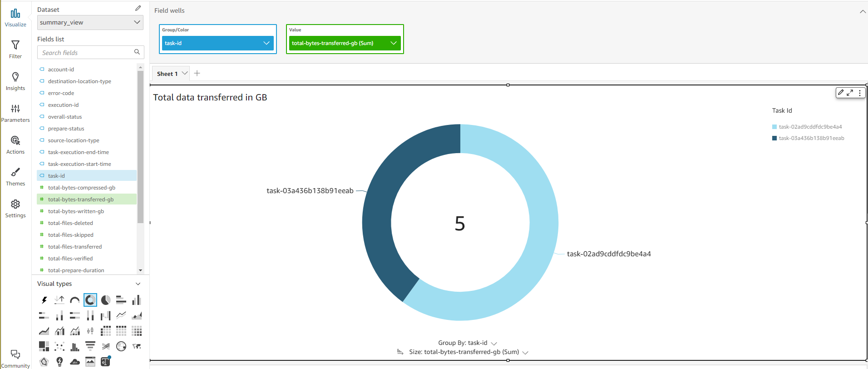The width and height of the screenshot is (868, 369).
Task: Maximize the donut chart visual
Action: point(850,92)
